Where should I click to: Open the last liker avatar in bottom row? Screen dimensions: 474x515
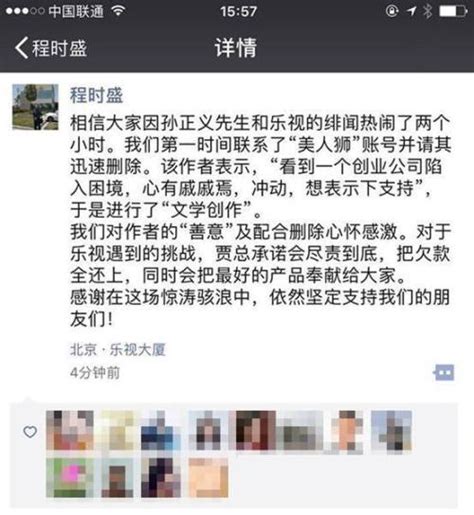click(208, 477)
